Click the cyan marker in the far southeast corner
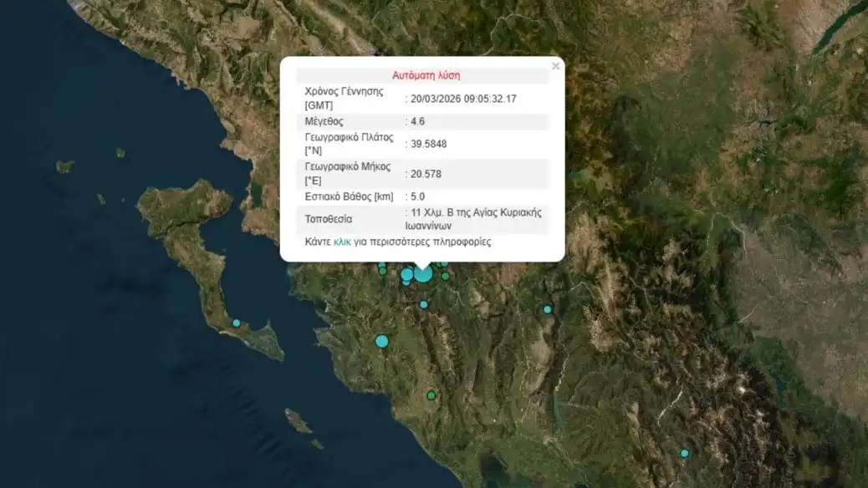868x488 pixels. point(684,453)
